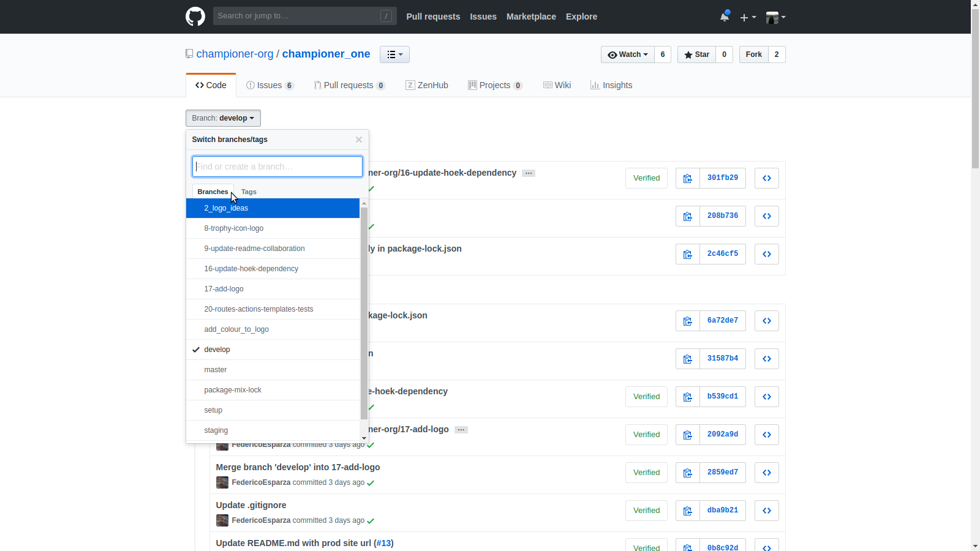Expand commit message ellipsis for 17-add-logo merge

click(461, 430)
